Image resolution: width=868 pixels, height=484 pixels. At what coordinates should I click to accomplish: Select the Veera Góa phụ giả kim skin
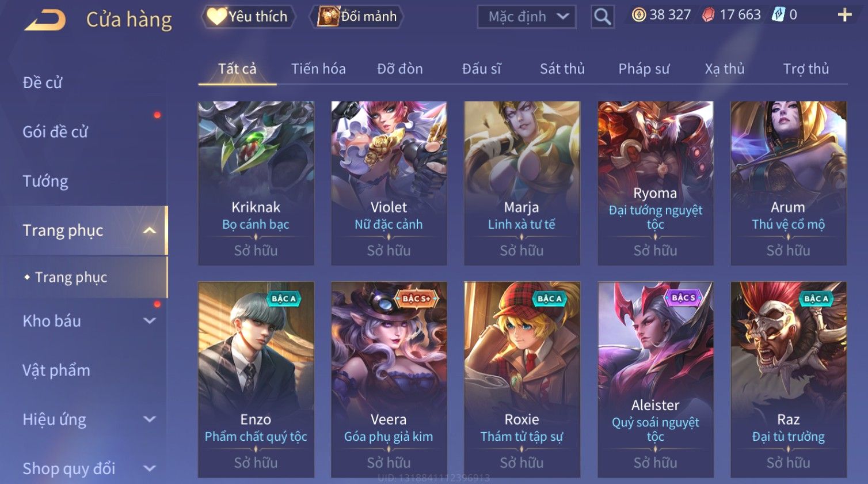[389, 379]
